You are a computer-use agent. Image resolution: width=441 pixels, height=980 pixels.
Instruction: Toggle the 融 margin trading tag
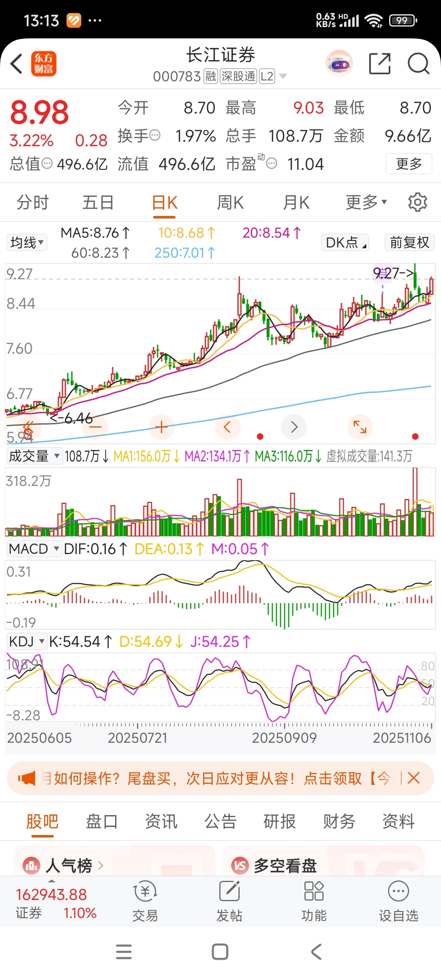[211, 76]
